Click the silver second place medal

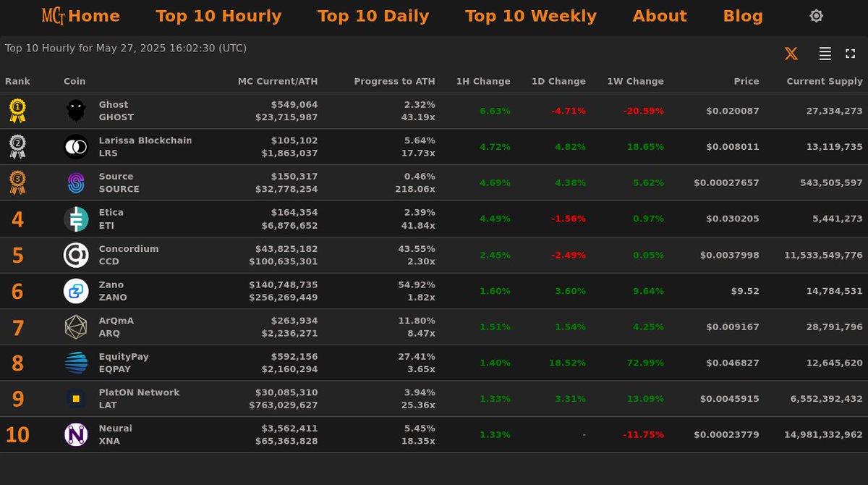click(x=17, y=147)
